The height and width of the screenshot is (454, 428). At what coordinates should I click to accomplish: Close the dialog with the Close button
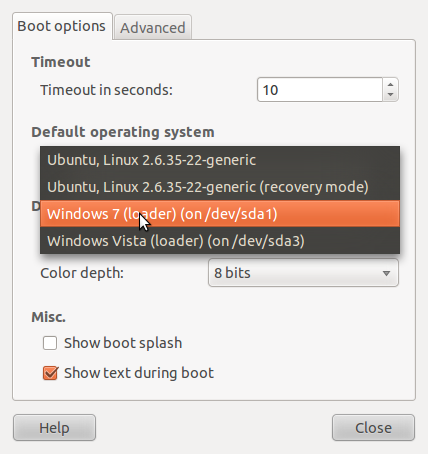pos(373,428)
